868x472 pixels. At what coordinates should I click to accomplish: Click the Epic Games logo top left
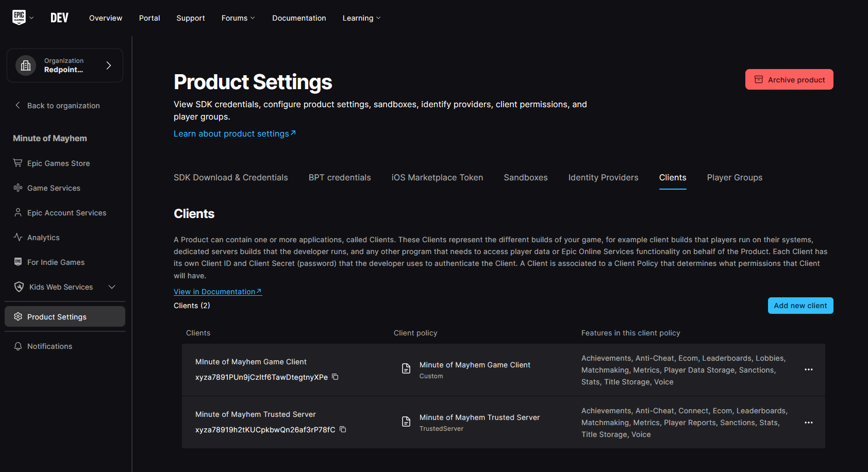pyautogui.click(x=19, y=16)
